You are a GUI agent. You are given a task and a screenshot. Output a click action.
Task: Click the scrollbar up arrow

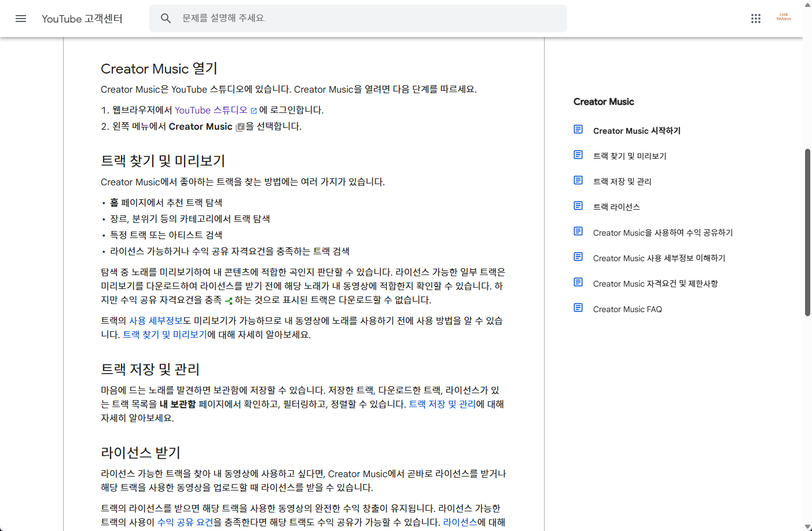[807, 5]
